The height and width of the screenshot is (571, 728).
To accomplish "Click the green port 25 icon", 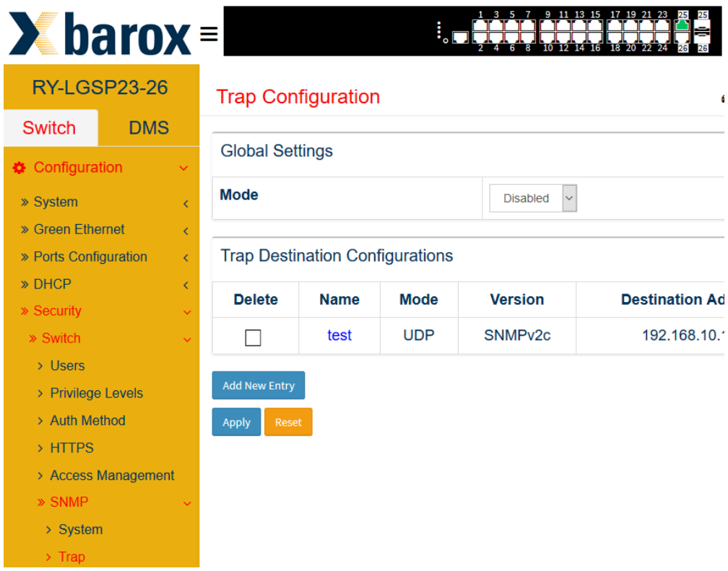I will pos(682,25).
